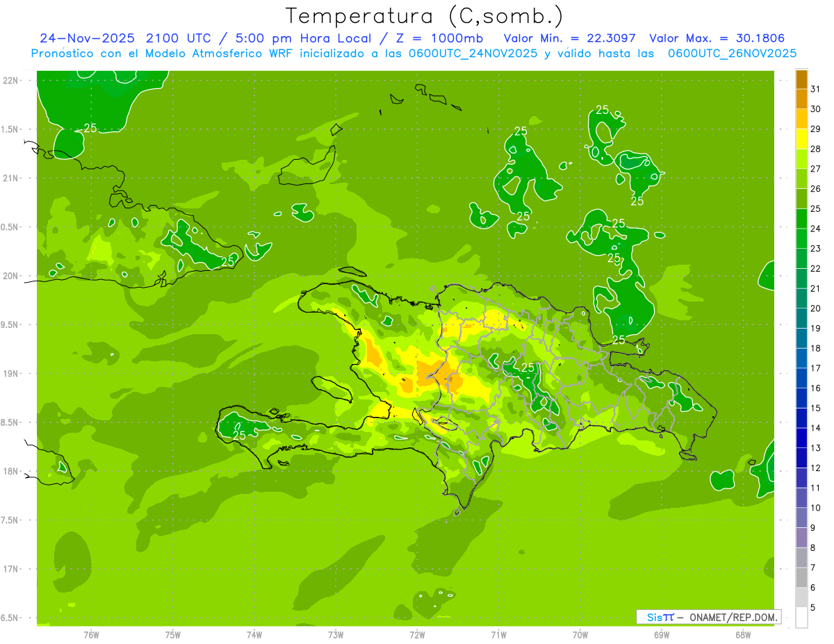Click the 'Valor Min. = 22.3097' value
Image resolution: width=834 pixels, height=644 pixels.
tap(570, 38)
